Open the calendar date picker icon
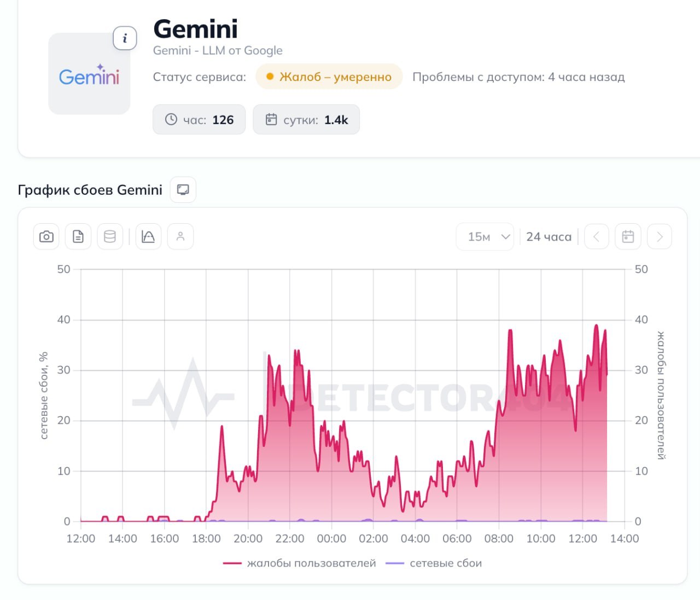 point(628,236)
